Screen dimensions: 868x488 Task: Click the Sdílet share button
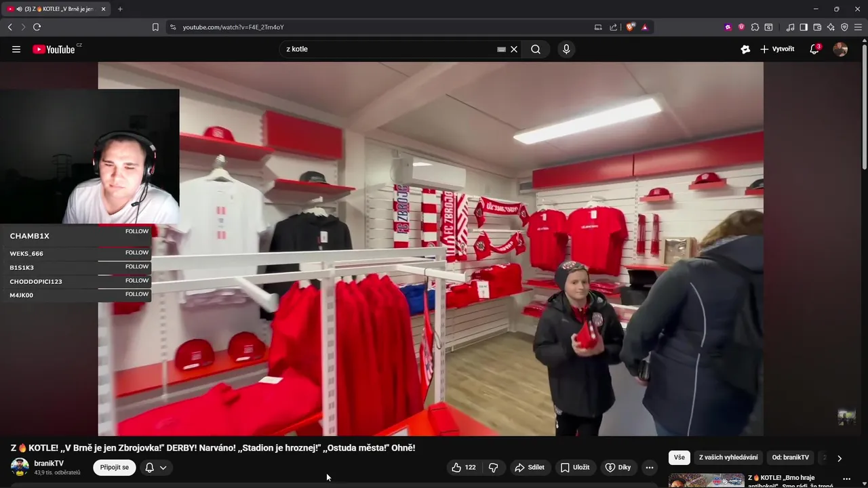pyautogui.click(x=530, y=467)
